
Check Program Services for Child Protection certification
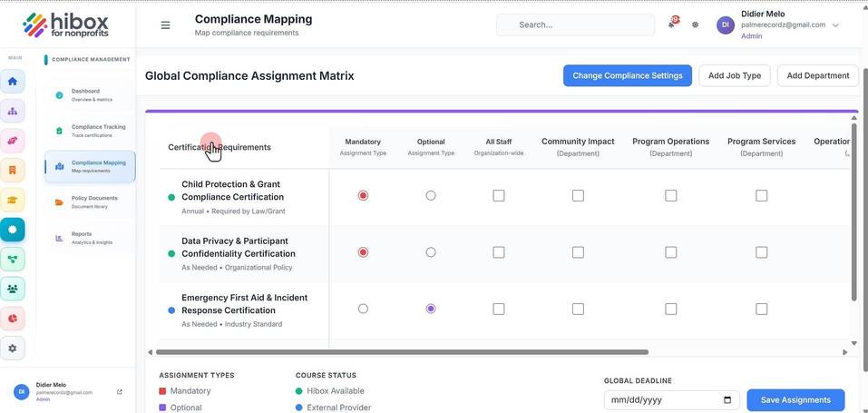tap(762, 196)
